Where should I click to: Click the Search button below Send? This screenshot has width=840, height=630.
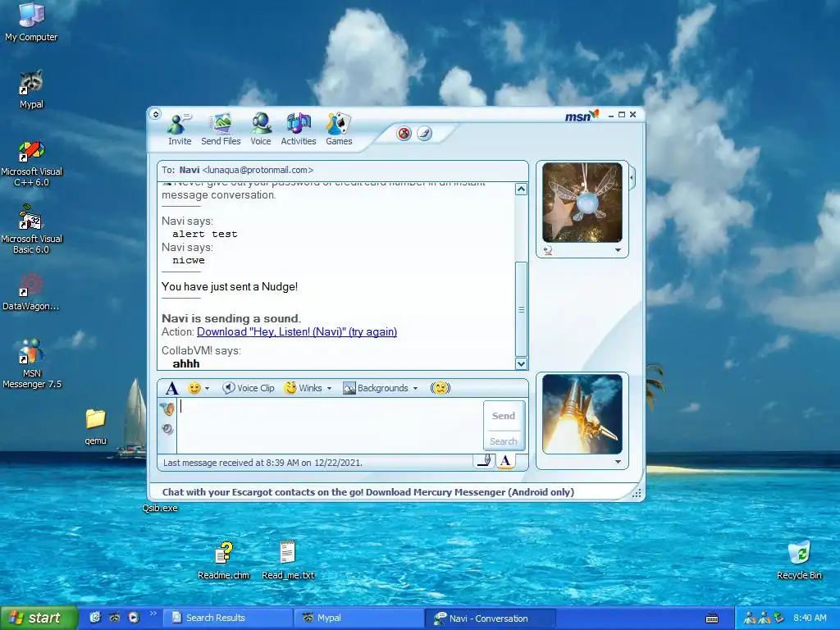[x=504, y=441]
